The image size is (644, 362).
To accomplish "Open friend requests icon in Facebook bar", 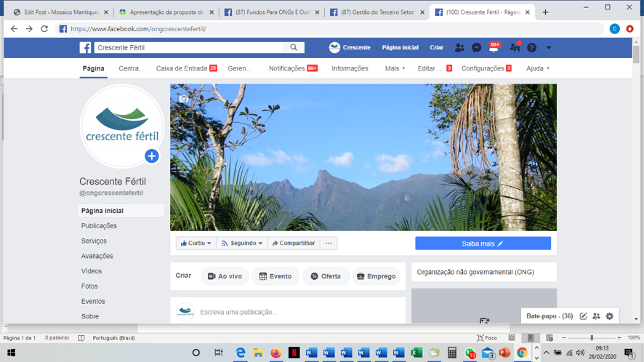I will (x=459, y=48).
